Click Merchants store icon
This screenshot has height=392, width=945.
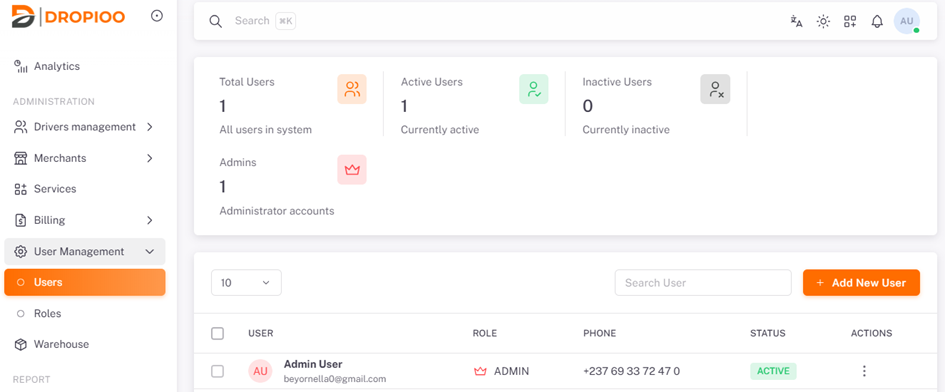(x=21, y=158)
